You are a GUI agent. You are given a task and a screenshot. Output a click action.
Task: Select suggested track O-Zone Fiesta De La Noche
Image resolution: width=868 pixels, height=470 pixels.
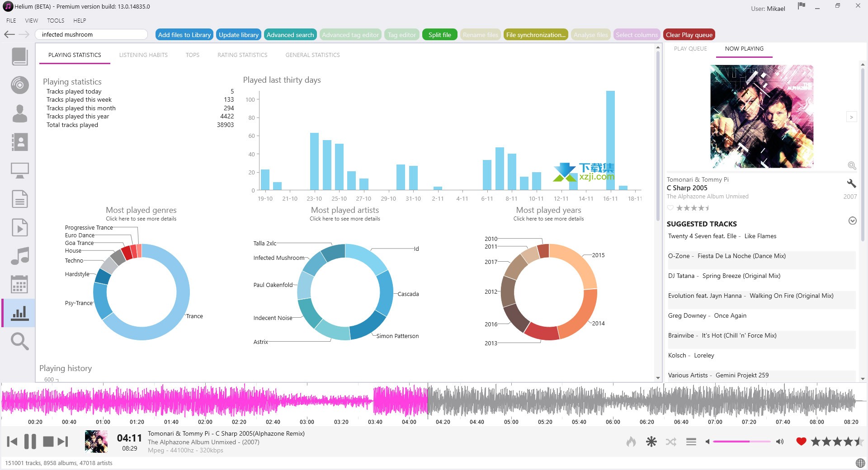(762, 260)
